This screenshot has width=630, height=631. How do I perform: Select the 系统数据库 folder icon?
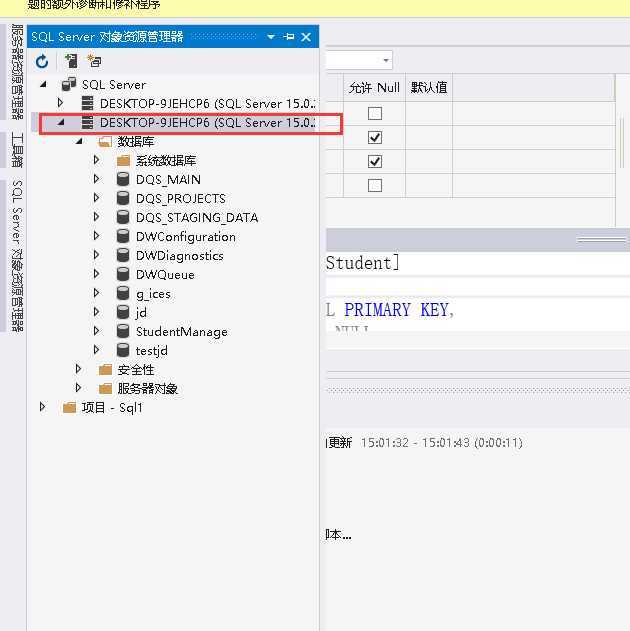coord(123,161)
